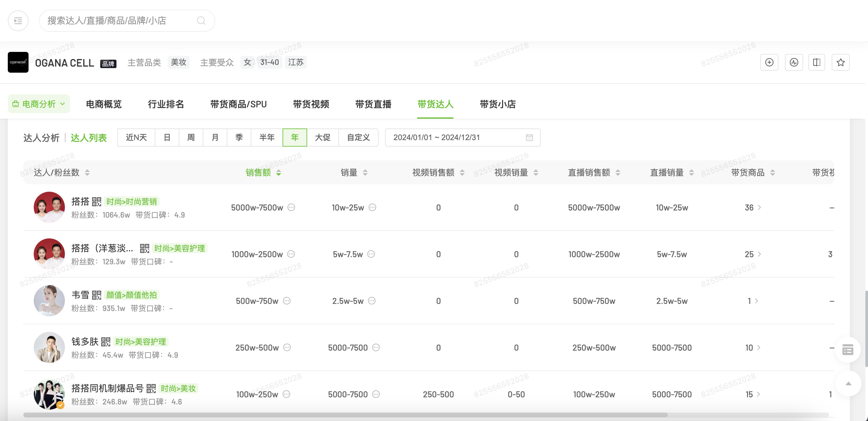
Task: Favorite brand with star icon
Action: [x=840, y=62]
